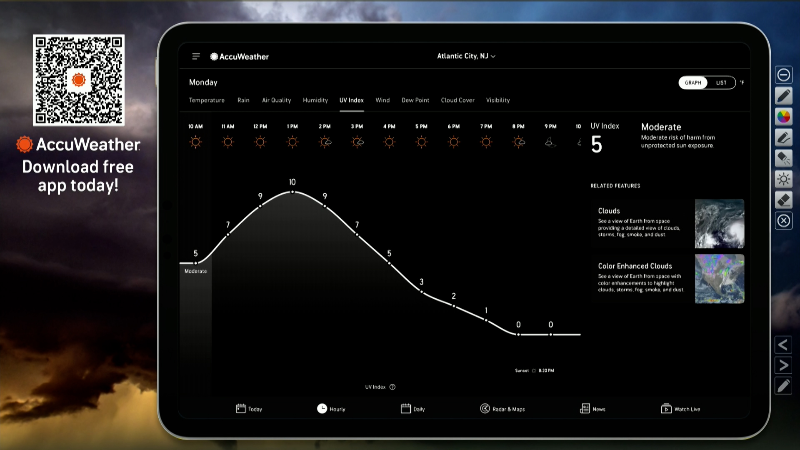The width and height of the screenshot is (800, 450).
Task: Select the pencil draw tool in annotation toolbar
Action: tap(784, 96)
